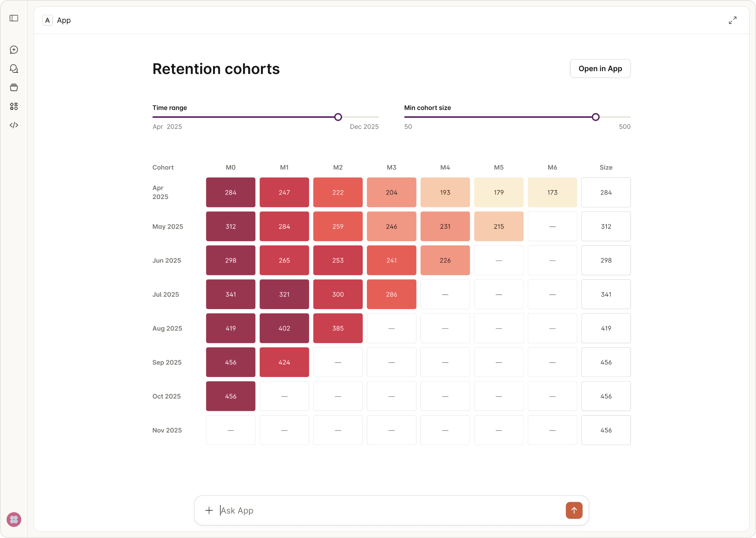
Task: Toggle the sidebar open
Action: click(x=14, y=18)
